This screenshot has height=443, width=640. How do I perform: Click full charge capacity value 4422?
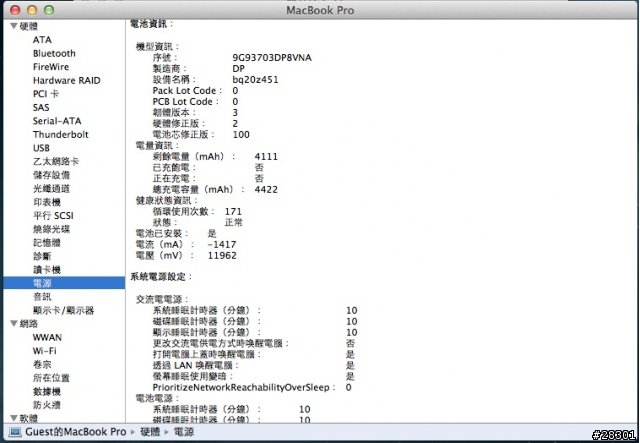tap(266, 189)
